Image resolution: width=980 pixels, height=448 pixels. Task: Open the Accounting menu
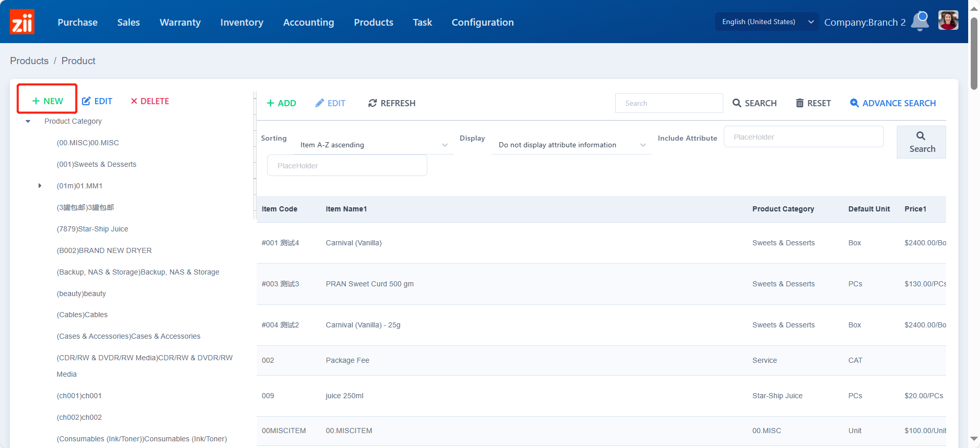pyautogui.click(x=308, y=22)
